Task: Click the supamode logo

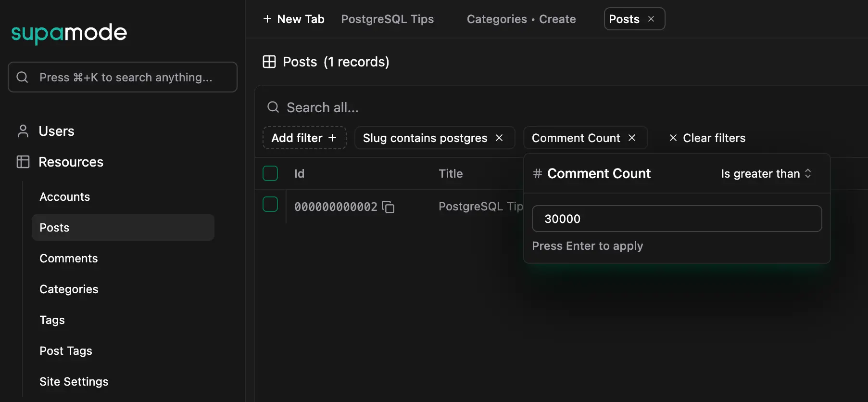Action: pyautogui.click(x=69, y=33)
